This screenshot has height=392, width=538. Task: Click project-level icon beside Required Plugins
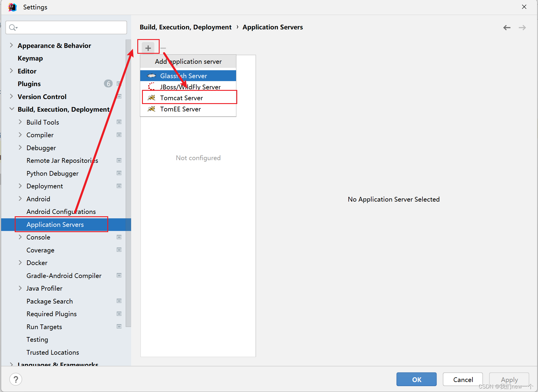click(x=119, y=314)
